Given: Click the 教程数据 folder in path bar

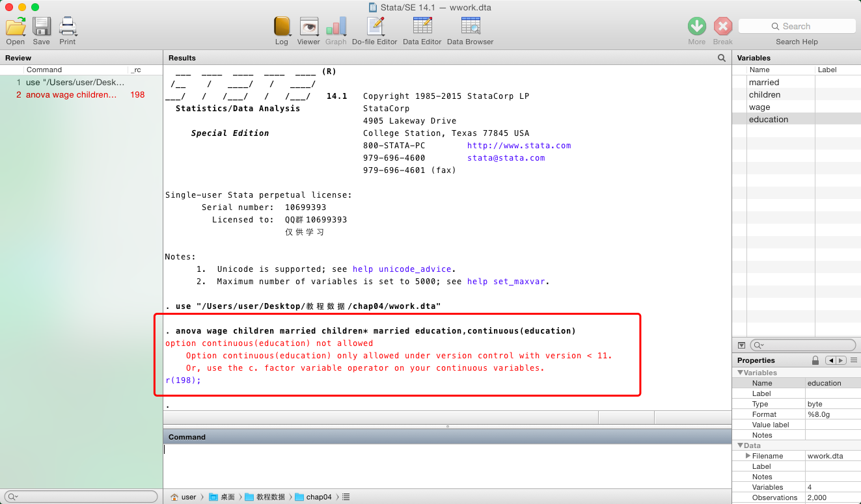Looking at the screenshot, I should [265, 497].
